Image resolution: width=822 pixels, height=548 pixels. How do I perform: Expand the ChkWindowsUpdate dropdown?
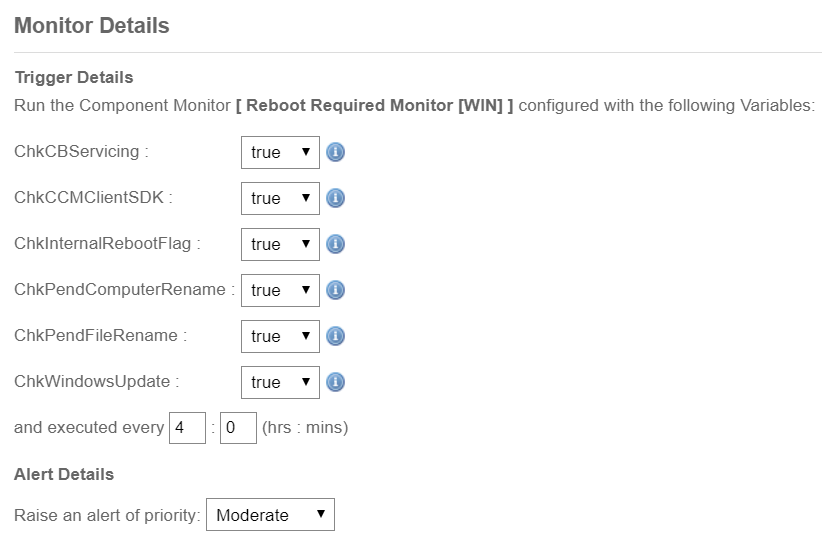280,382
